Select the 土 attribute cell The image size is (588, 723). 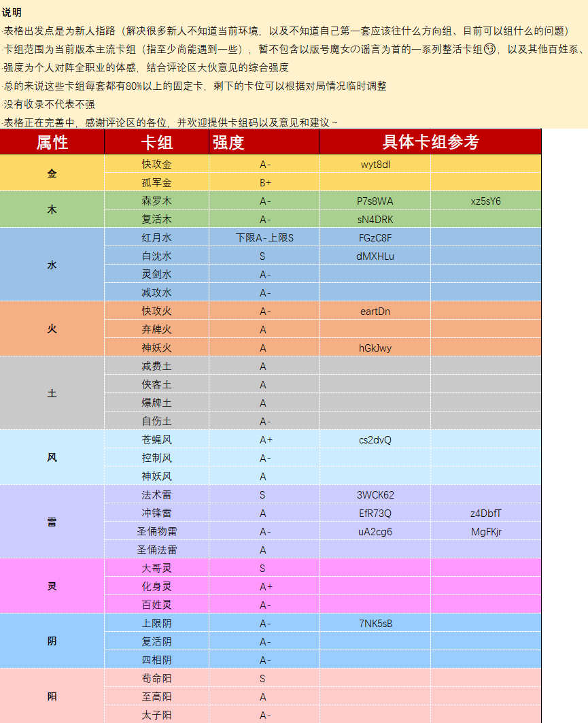52,393
